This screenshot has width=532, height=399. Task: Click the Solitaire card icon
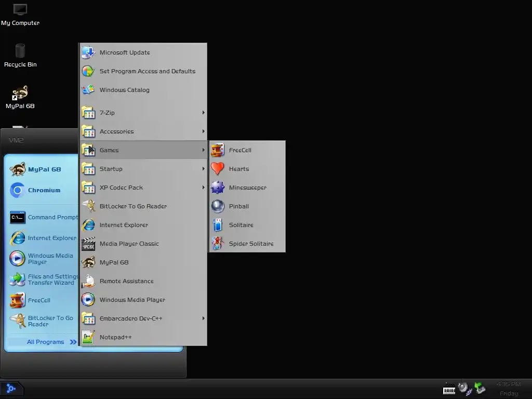[218, 225]
